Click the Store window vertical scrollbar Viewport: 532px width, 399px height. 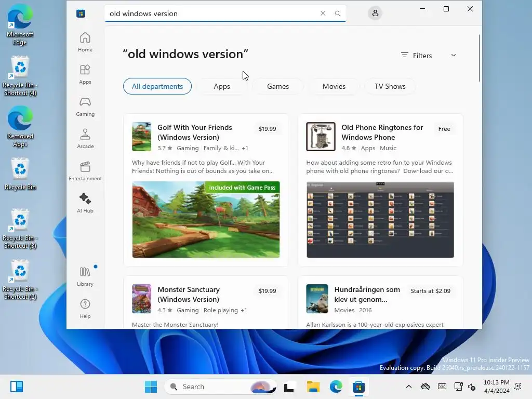click(x=480, y=58)
